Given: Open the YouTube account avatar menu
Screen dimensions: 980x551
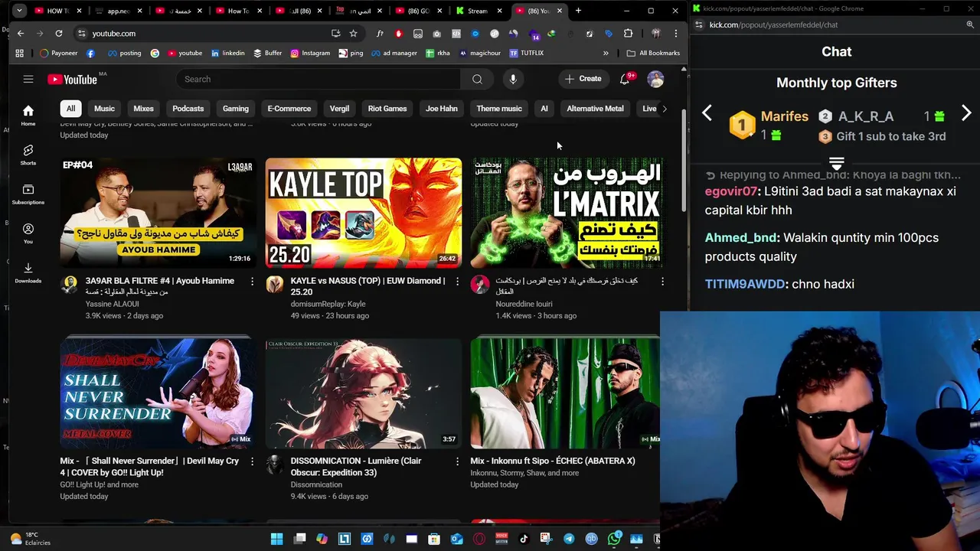Looking at the screenshot, I should 655,79.
